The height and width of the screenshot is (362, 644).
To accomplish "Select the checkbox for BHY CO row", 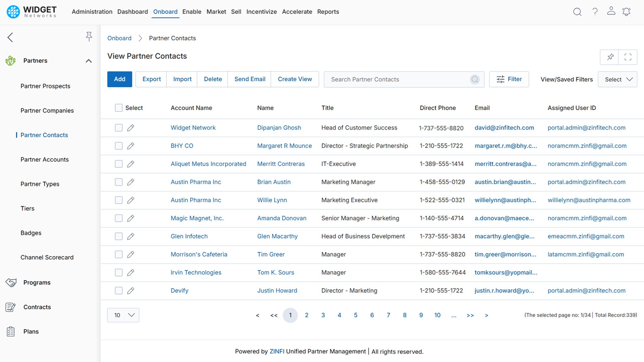I will click(x=118, y=146).
